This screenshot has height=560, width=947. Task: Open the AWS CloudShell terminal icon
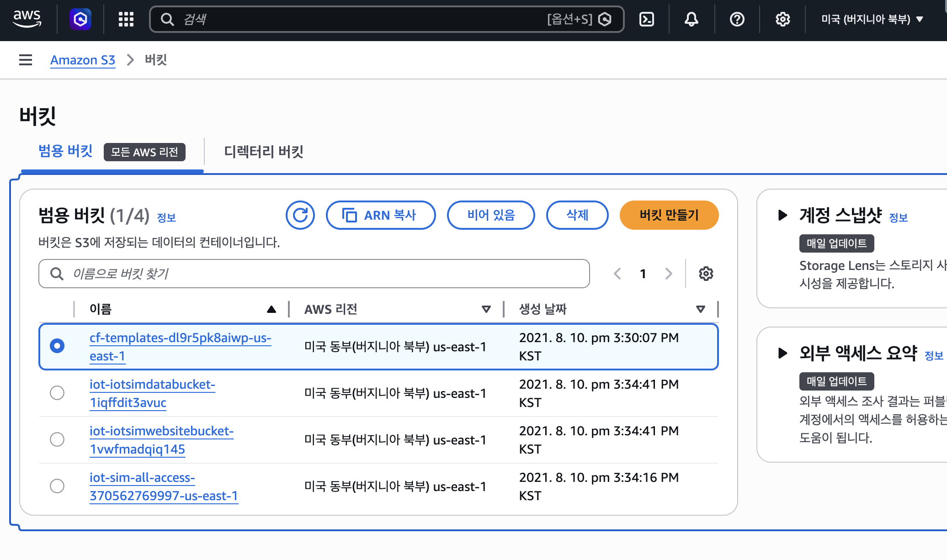pos(647,19)
